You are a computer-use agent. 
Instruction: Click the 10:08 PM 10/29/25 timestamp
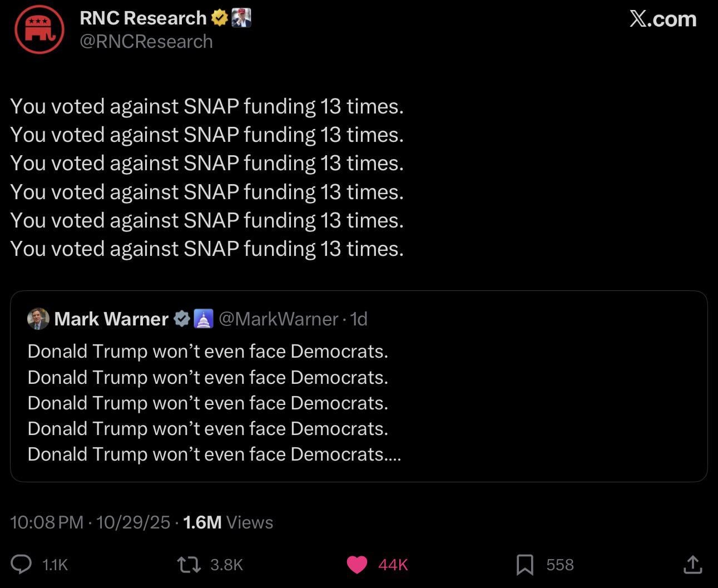(x=90, y=522)
